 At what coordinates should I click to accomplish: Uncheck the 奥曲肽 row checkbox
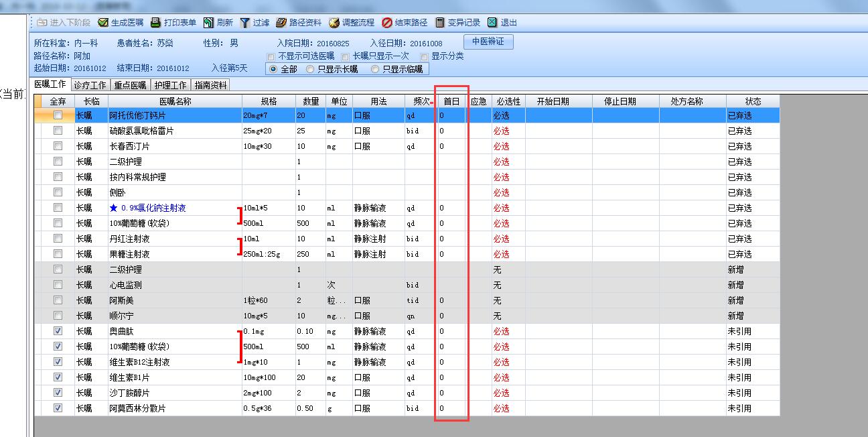point(58,331)
